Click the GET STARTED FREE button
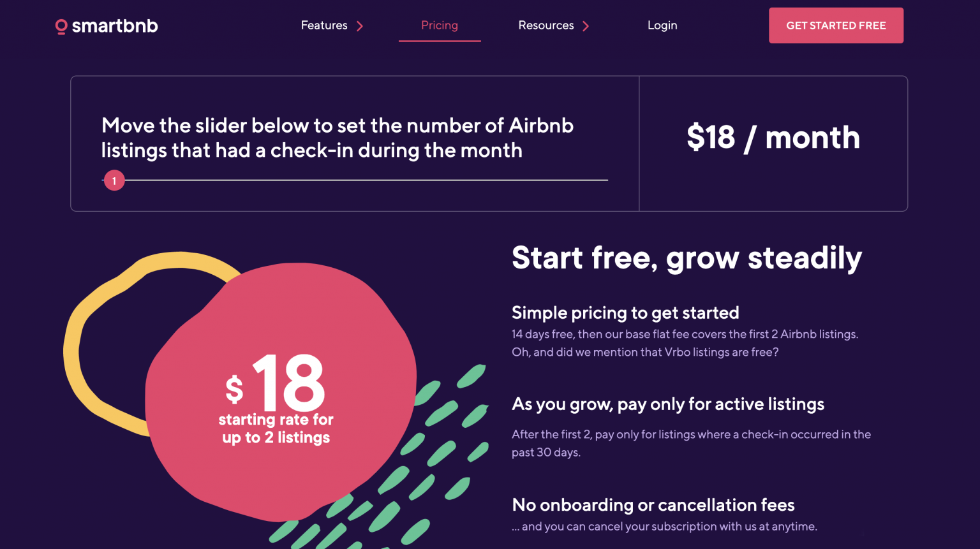Screen dimensions: 980x549 click(836, 26)
